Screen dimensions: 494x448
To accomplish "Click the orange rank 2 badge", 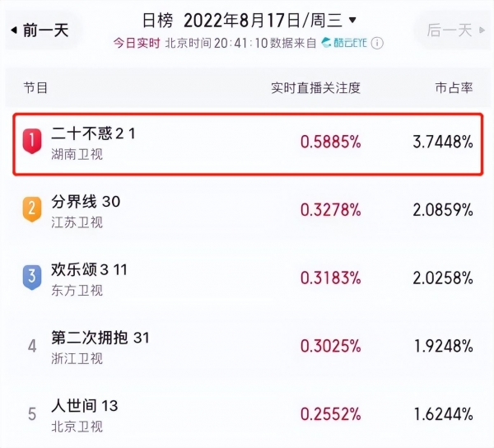I will click(x=32, y=209).
